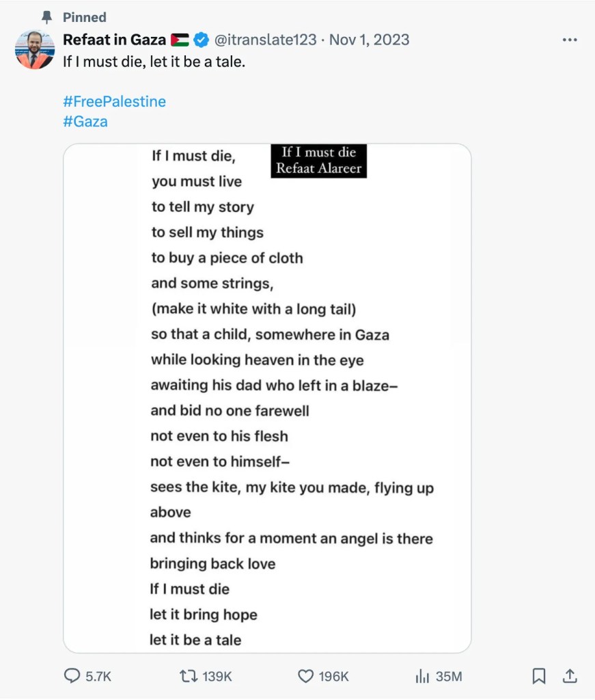This screenshot has height=700, width=595.
Task: Click the Nov 1, 2023 timestamp
Action: click(370, 40)
